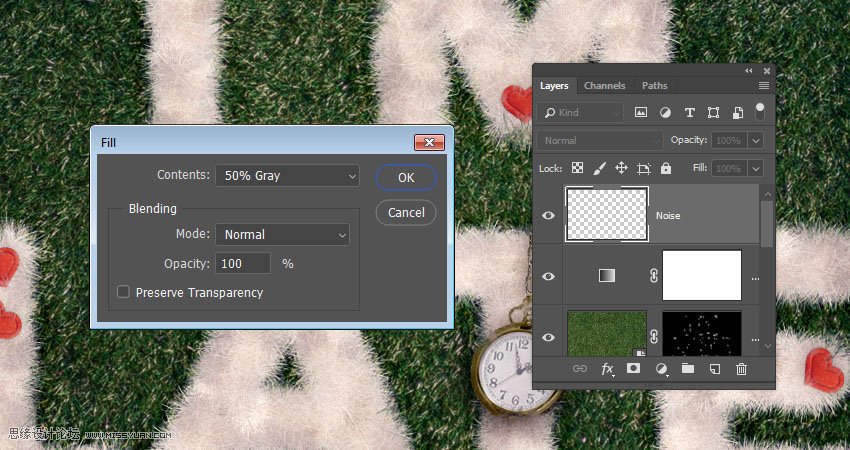
Task: Click the type layer filter icon
Action: pos(690,113)
